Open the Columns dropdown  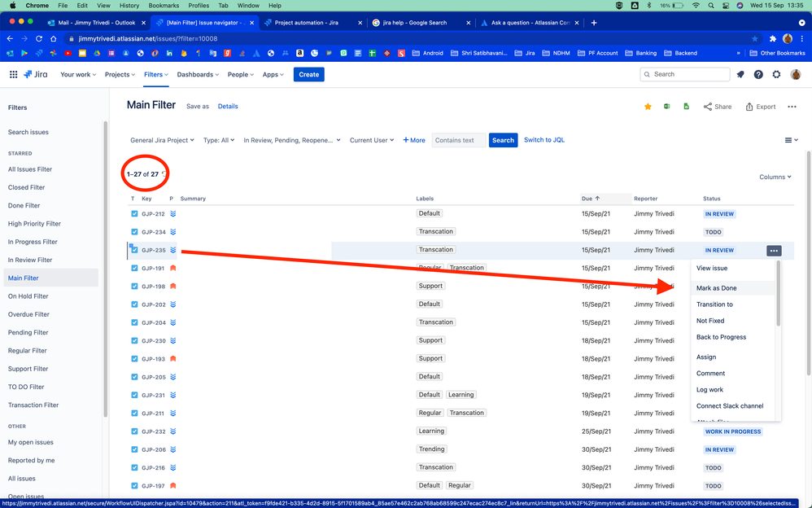point(774,177)
